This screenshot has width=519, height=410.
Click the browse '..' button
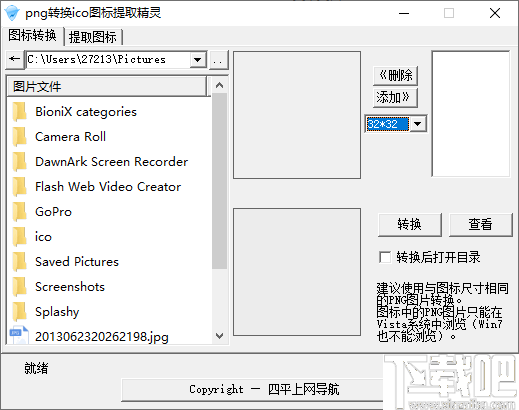218,60
